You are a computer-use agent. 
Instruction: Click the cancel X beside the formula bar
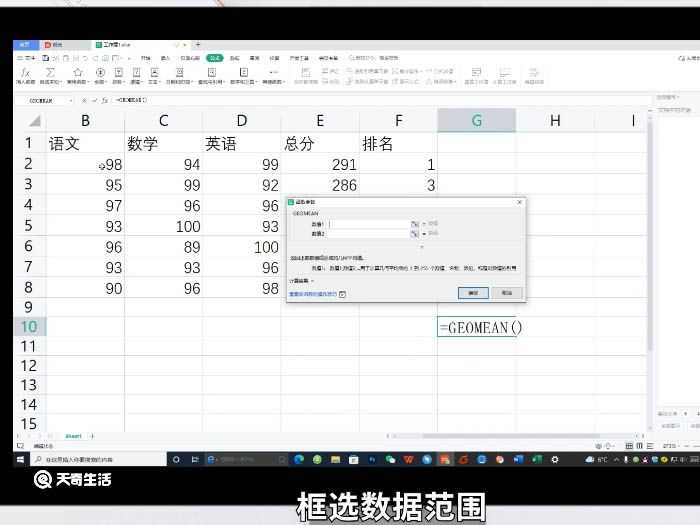(84, 100)
